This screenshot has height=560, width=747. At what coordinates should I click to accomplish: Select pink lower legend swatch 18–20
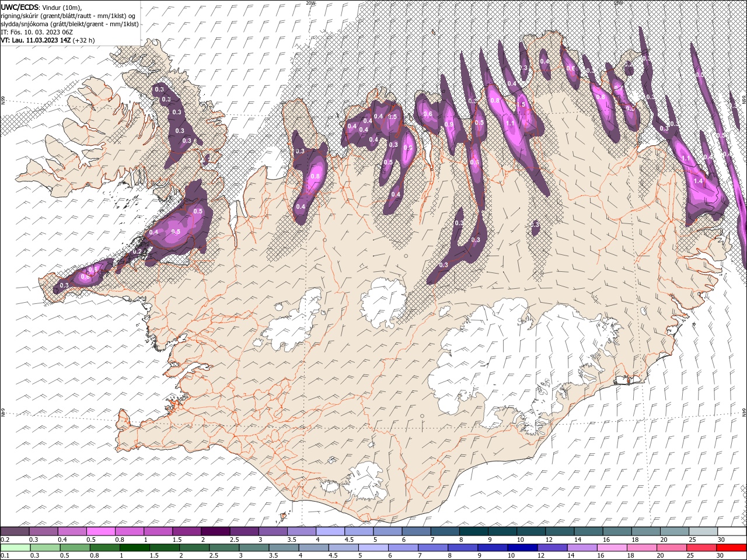(642, 548)
